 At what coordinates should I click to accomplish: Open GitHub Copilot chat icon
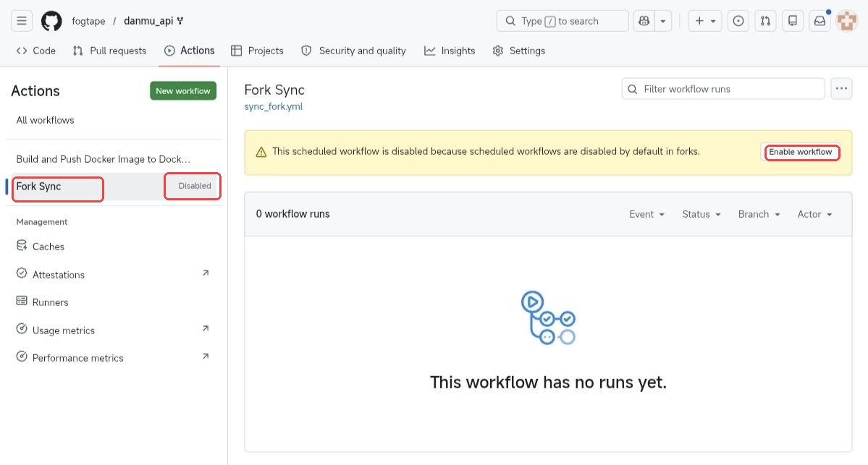point(644,20)
